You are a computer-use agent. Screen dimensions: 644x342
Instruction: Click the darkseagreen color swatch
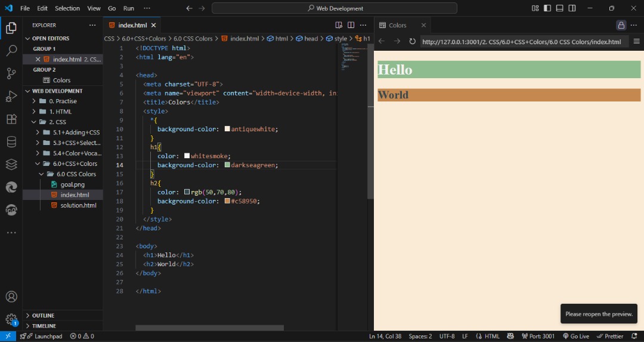[227, 165]
